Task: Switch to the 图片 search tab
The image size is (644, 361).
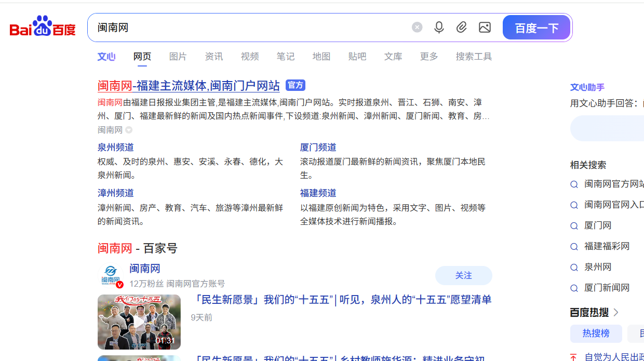Action: click(x=178, y=57)
